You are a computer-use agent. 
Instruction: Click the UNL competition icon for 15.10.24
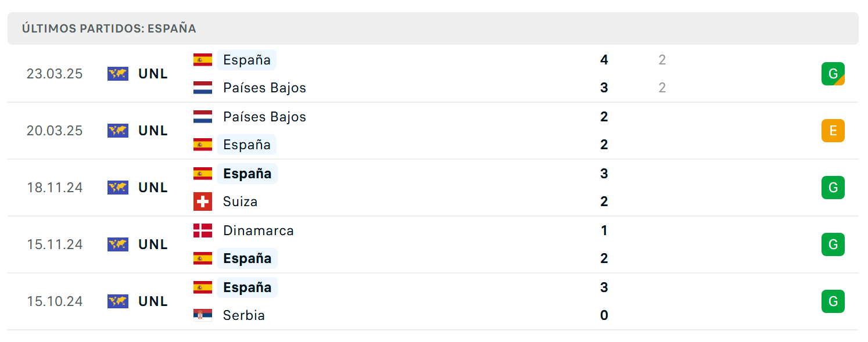tap(118, 301)
